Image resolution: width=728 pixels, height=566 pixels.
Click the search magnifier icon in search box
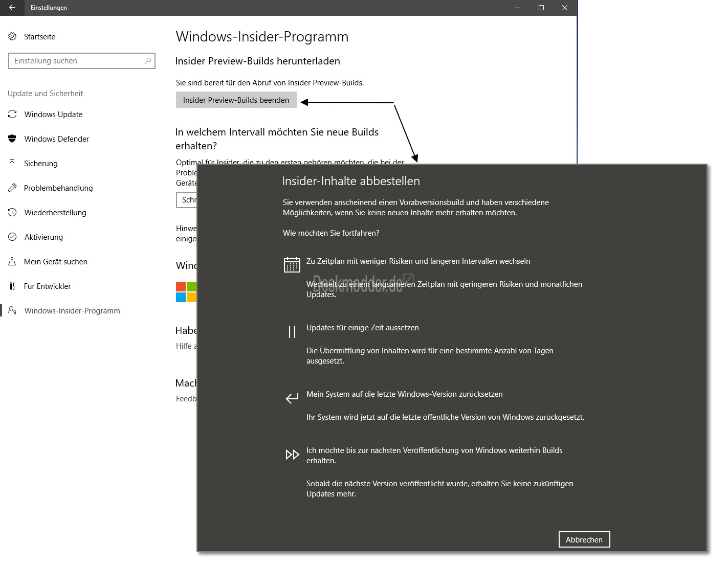coord(148,61)
